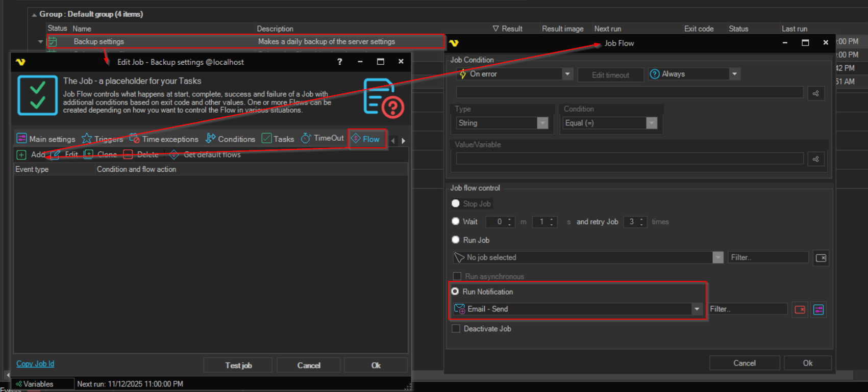The image size is (868, 392).
Task: Switch to the Triggers tab
Action: point(103,139)
